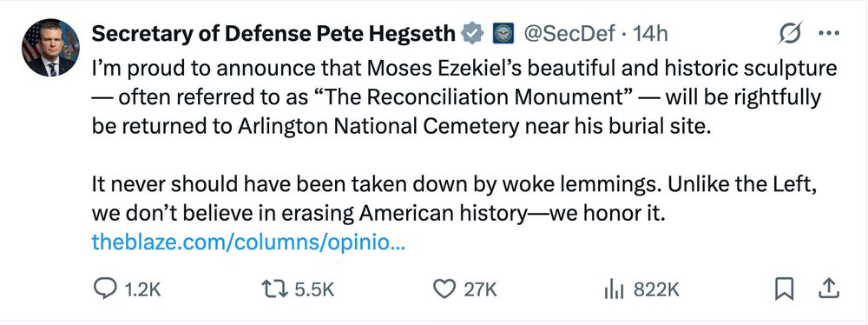This screenshot has width=868, height=325.
Task: Click the 1.2K replies count
Action: click(142, 289)
